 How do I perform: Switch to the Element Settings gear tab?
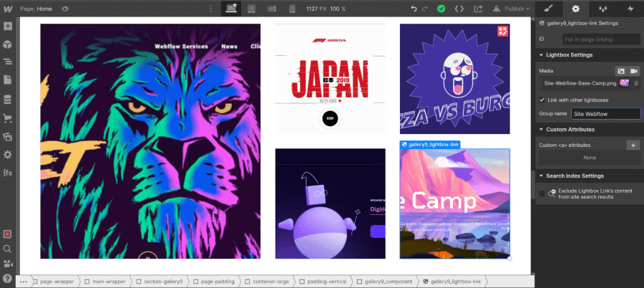click(x=576, y=8)
